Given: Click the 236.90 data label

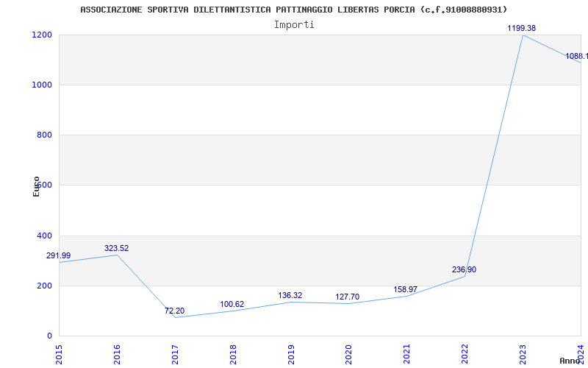Looking at the screenshot, I should coord(464,269).
